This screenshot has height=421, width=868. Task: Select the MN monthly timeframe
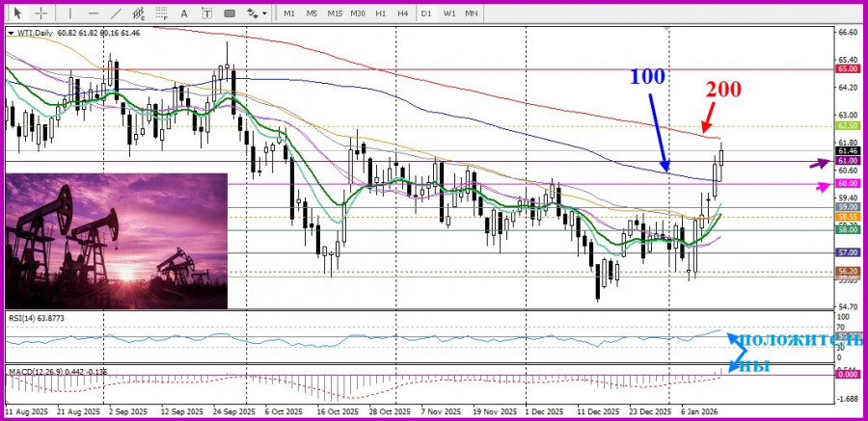[472, 13]
